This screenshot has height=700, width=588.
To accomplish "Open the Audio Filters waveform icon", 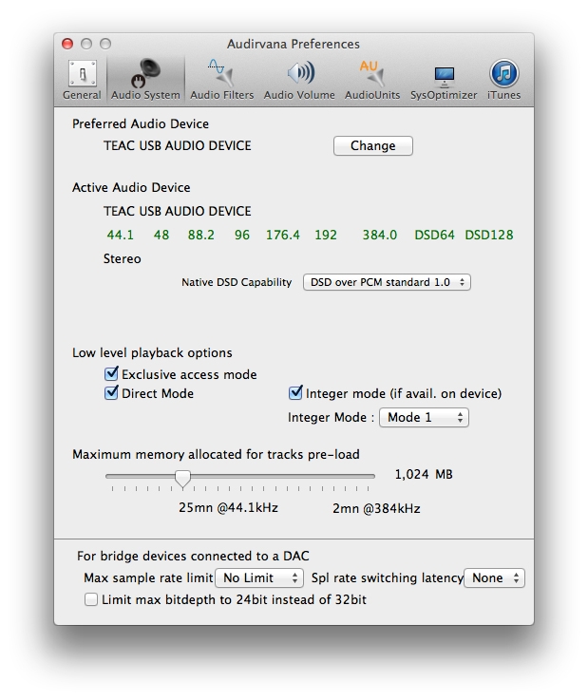I will 221,73.
